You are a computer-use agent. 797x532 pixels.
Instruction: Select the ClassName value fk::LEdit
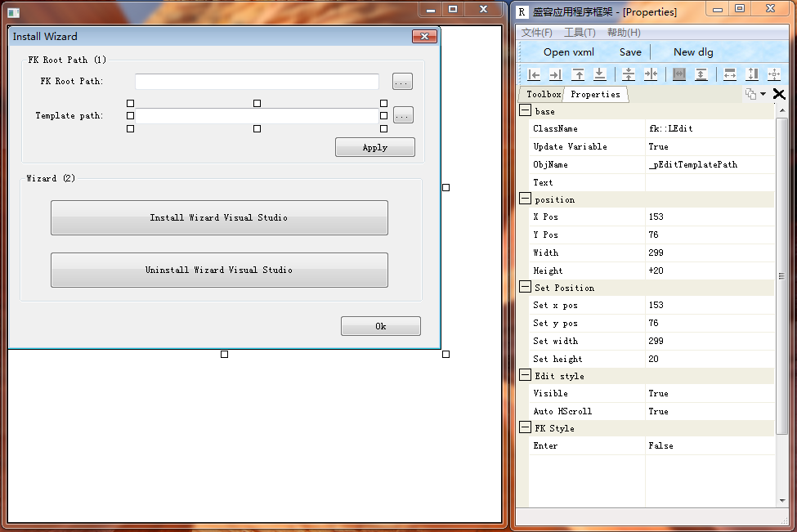(710, 128)
